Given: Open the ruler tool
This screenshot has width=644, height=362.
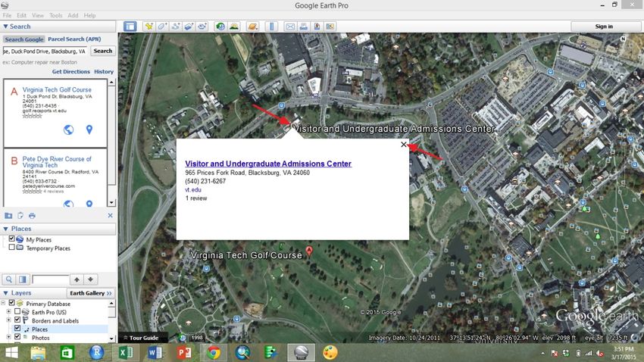Looking at the screenshot, I should point(271,27).
